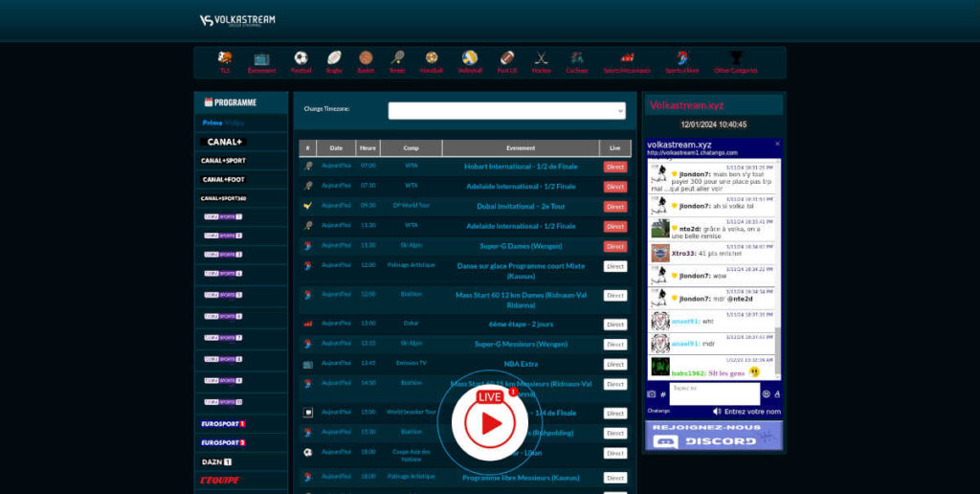Click red Direct button for Hobart International

(615, 167)
